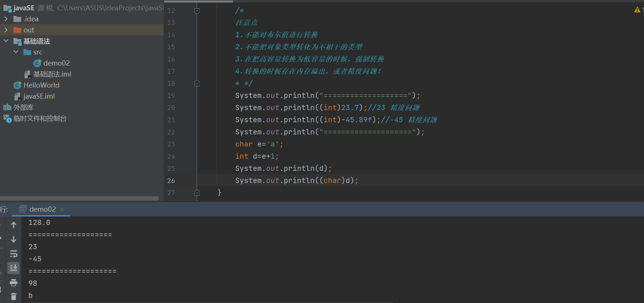This screenshot has height=303, width=644.
Task: Select the demo02 tab in the run panel
Action: point(41,209)
